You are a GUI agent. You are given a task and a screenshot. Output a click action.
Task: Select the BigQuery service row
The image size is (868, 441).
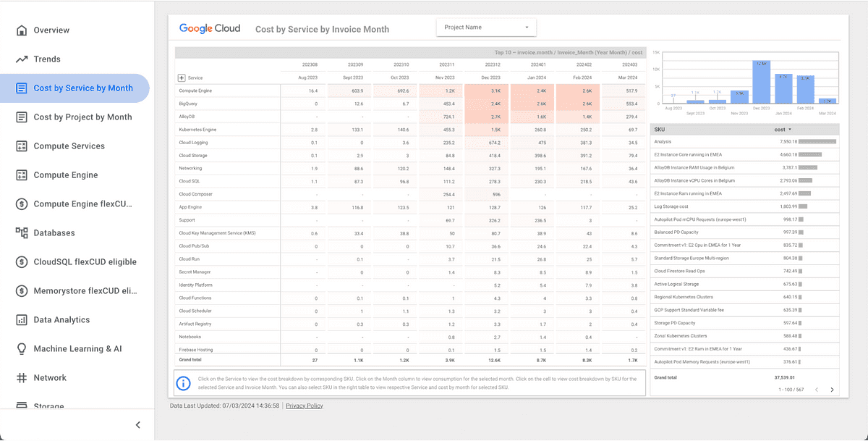pos(410,104)
